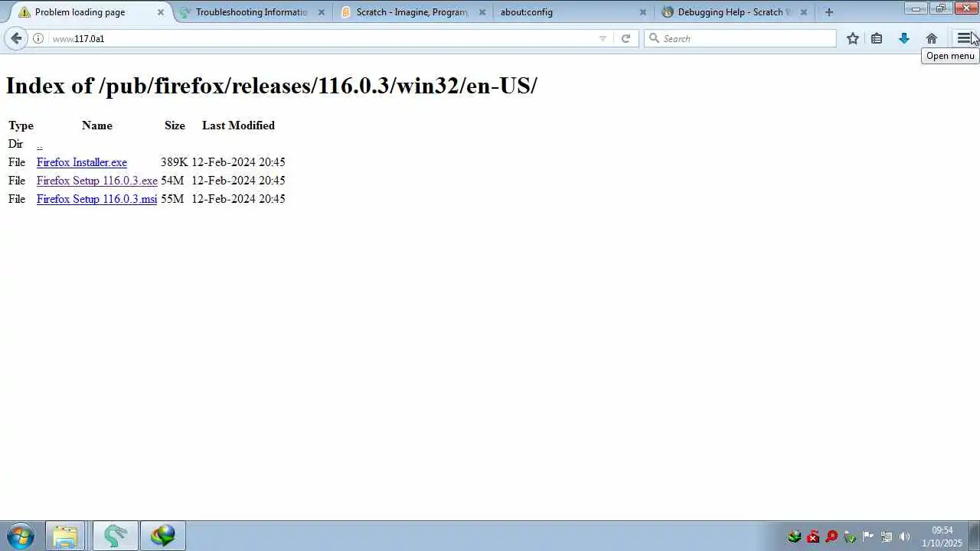The height and width of the screenshot is (551, 980).
Task: Bookmark this page with the star
Action: [853, 38]
